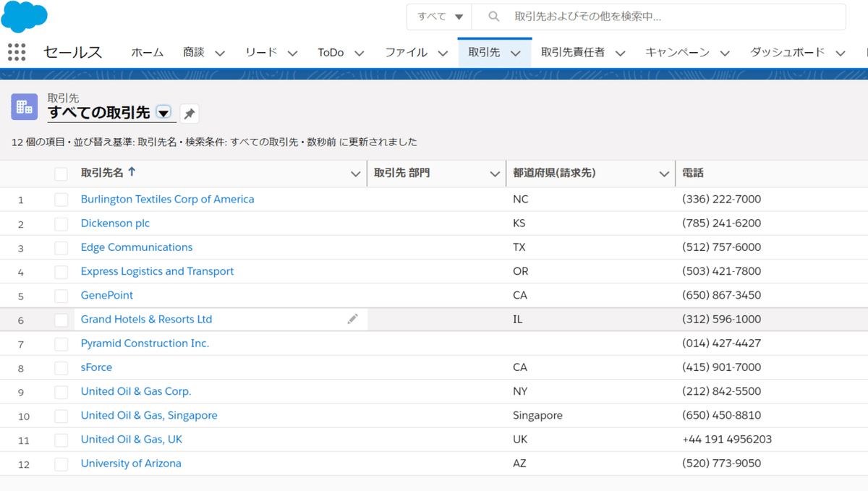Expand the キャンペーン tab chevron
The height and width of the screenshot is (491, 868).
[724, 53]
